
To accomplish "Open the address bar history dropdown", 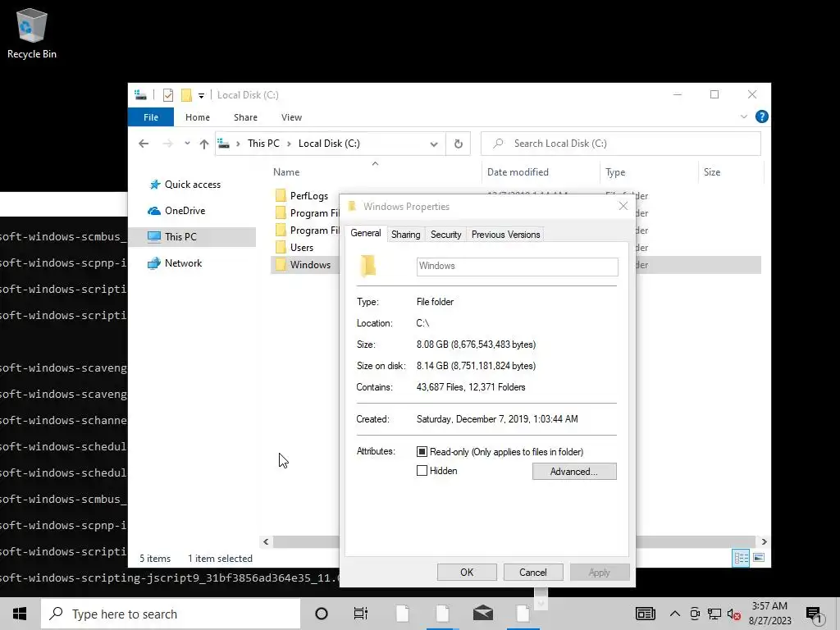I will coord(434,144).
